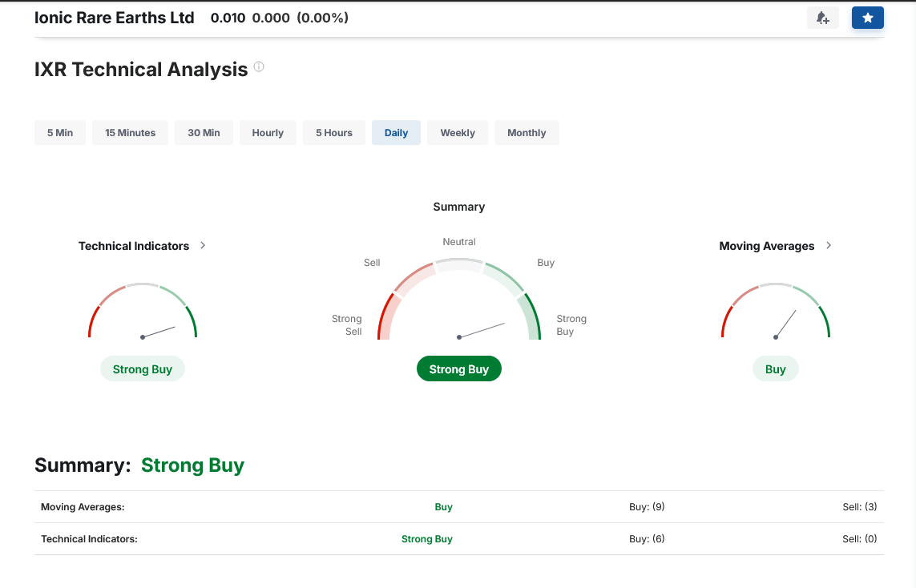This screenshot has height=588, width=916.
Task: Click the dark green Strong Buy summary badge
Action: (459, 369)
